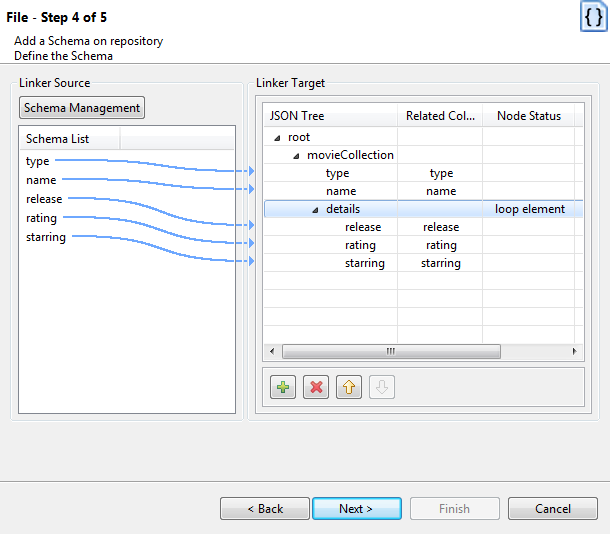Image resolution: width=610 pixels, height=534 pixels.
Task: Go to the next wizard step
Action: (357, 508)
